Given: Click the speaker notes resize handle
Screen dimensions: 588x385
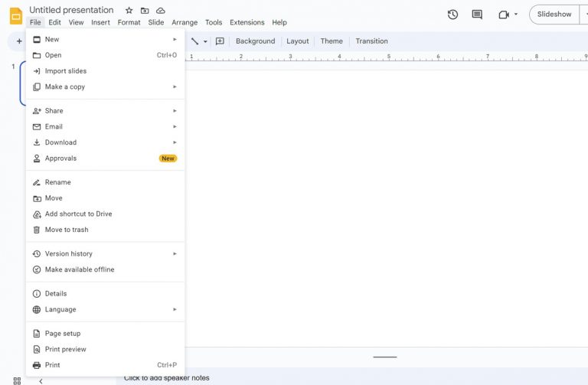Looking at the screenshot, I should click(x=385, y=357).
